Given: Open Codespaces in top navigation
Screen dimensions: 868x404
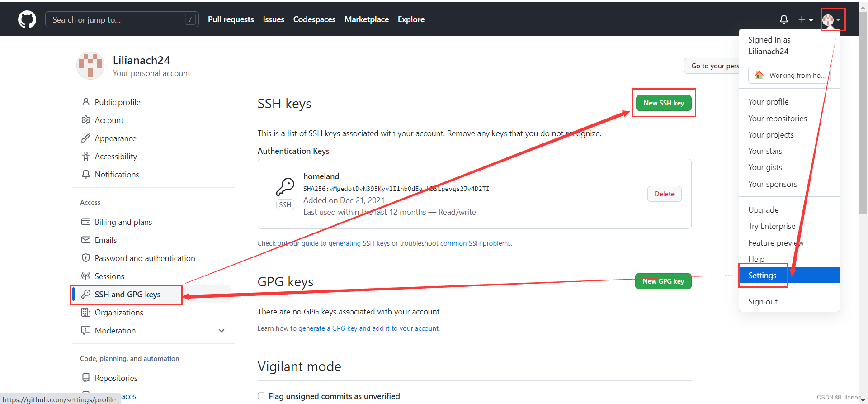Looking at the screenshot, I should [x=314, y=19].
